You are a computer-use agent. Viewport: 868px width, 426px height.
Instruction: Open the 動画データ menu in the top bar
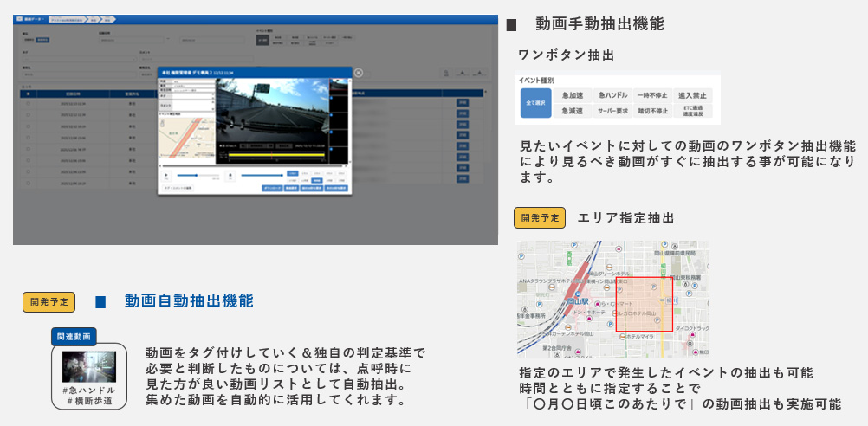pos(33,19)
